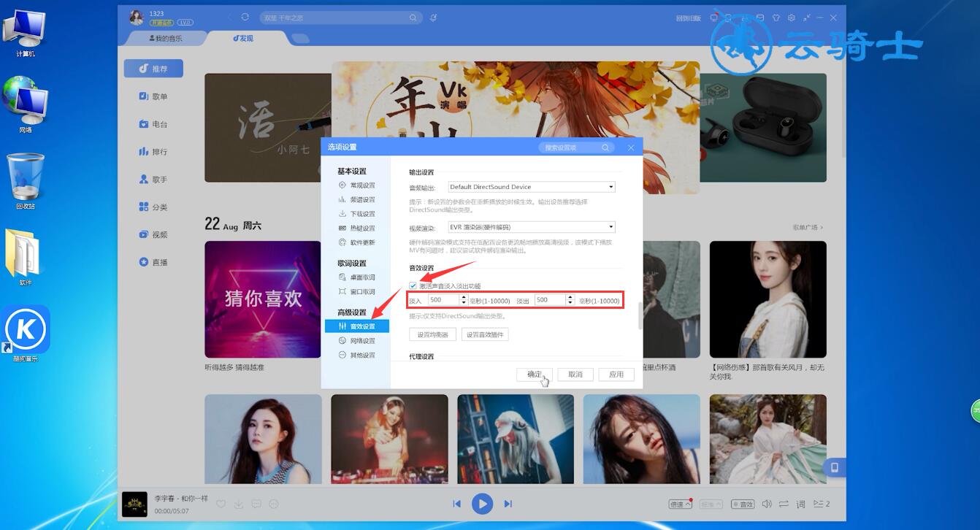Toggle the 激活声音淡入淡出功能 checkbox
Viewport: 980px width, 530px height.
413,285
